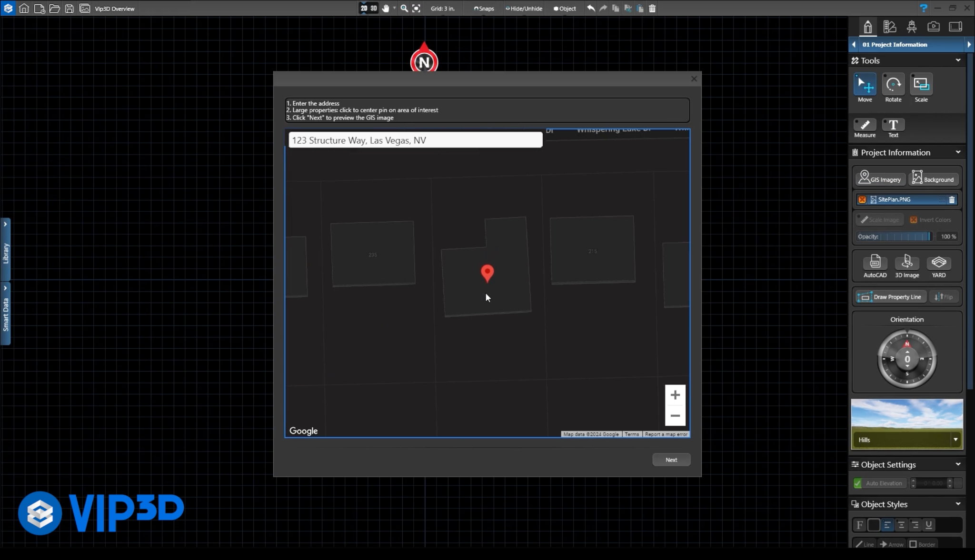The image size is (975, 560).
Task: Click Report a map error link
Action: coord(666,434)
